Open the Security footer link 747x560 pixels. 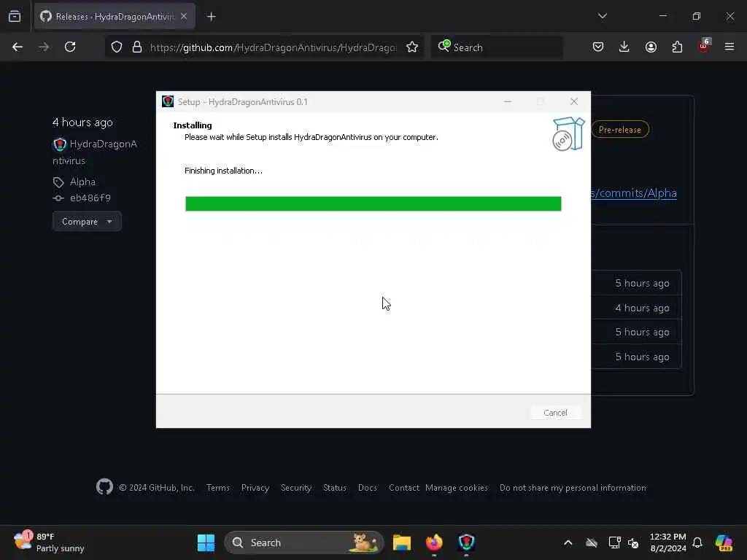pyautogui.click(x=296, y=488)
